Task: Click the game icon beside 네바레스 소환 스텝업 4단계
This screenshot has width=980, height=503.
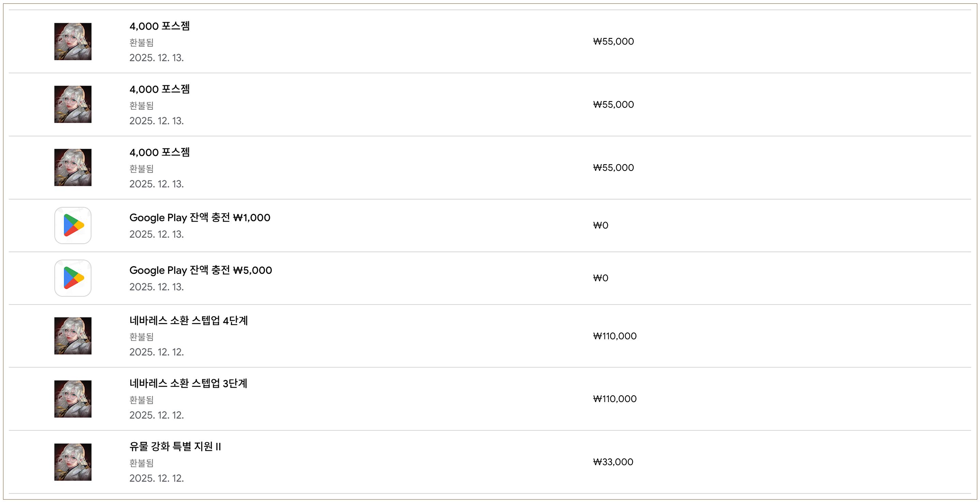Action: 73,336
